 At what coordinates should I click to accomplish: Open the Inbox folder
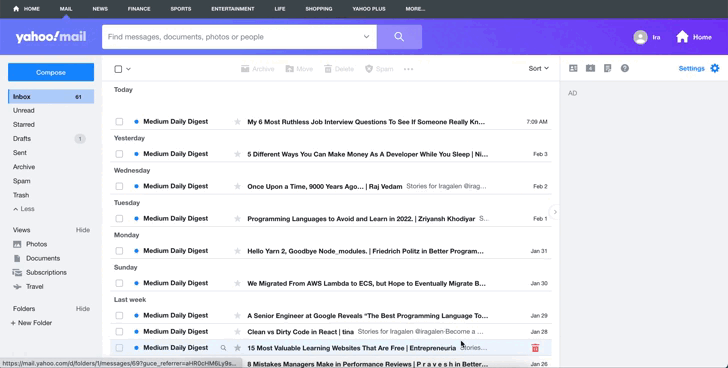(51, 97)
